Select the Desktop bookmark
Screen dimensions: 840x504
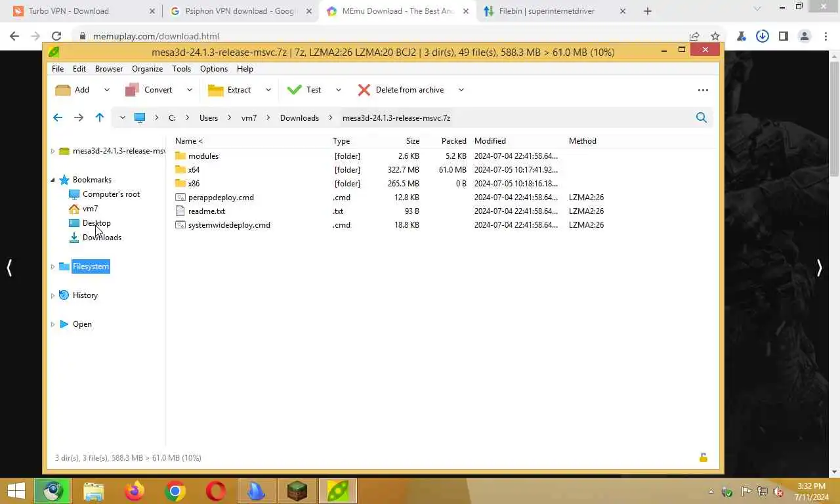point(96,223)
